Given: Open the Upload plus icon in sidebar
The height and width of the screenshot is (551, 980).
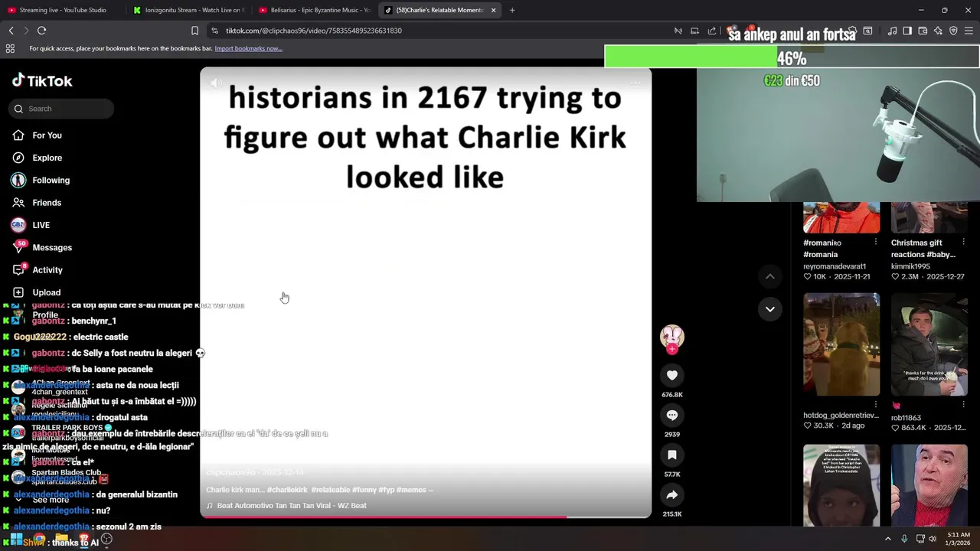Looking at the screenshot, I should pos(18,292).
